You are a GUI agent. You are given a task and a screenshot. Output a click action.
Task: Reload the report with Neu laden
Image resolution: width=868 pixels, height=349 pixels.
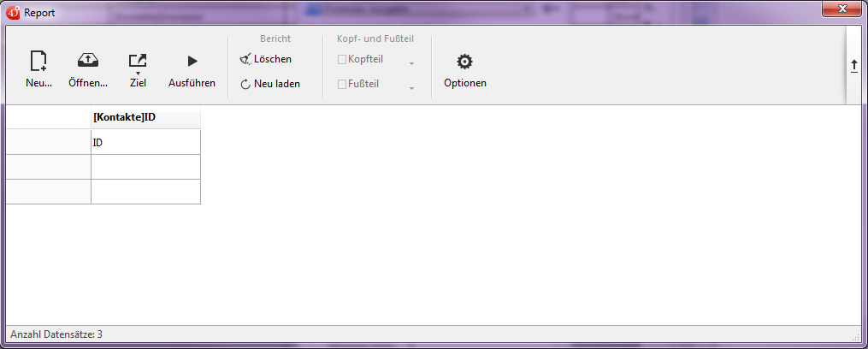click(270, 84)
